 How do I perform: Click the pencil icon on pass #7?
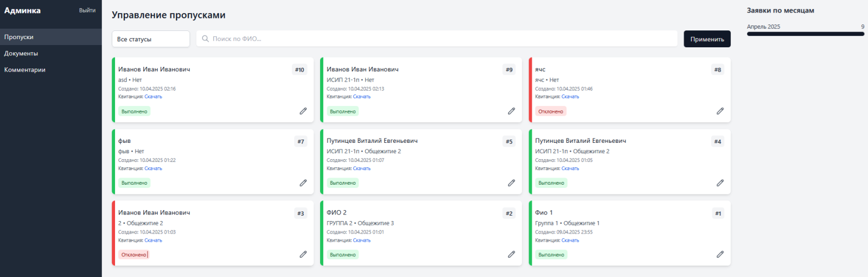coord(303,183)
